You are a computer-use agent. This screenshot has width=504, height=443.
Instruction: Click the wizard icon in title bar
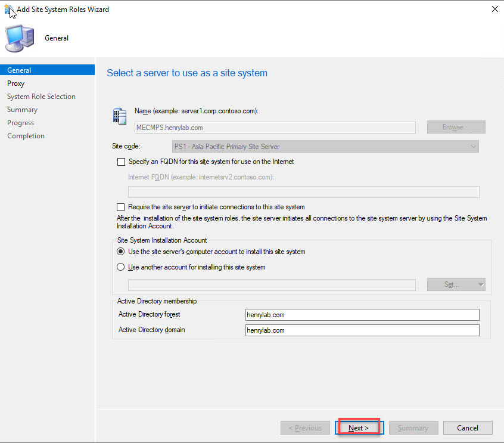(x=9, y=10)
